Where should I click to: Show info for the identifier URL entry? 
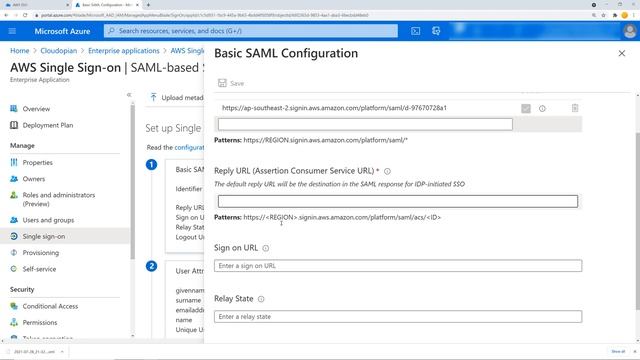tap(542, 109)
